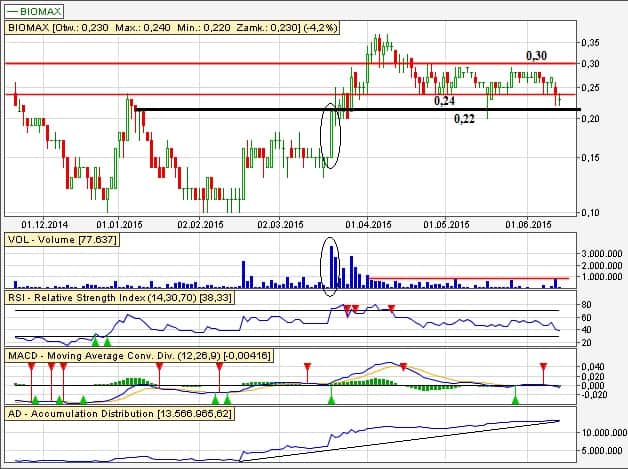Select the 0,22 support level annotation
628x469 pixels.
click(x=465, y=119)
